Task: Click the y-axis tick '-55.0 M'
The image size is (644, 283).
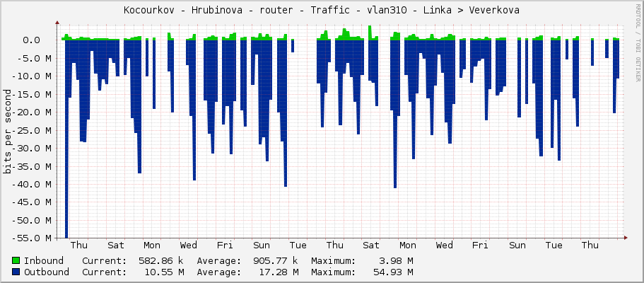Action: pyautogui.click(x=31, y=238)
